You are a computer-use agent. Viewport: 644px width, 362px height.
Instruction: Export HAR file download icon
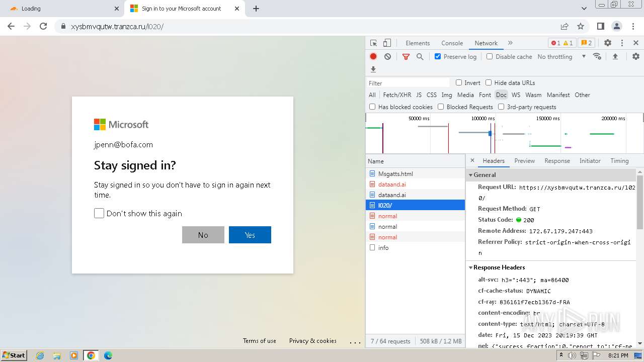pyautogui.click(x=373, y=69)
